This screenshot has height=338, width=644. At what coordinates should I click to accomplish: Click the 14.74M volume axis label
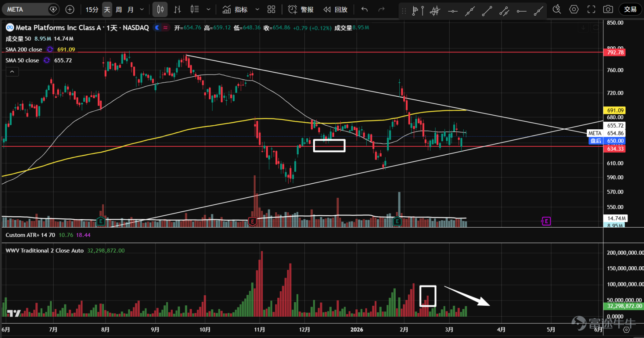[616, 218]
